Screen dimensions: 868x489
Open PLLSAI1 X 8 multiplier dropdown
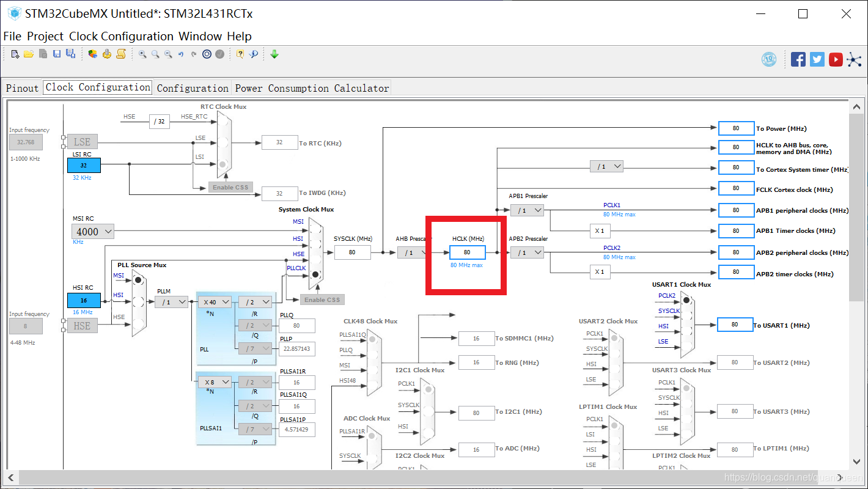pyautogui.click(x=214, y=382)
